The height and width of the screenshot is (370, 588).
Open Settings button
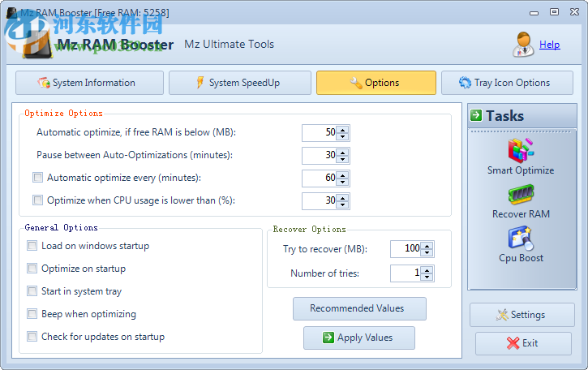pos(522,315)
